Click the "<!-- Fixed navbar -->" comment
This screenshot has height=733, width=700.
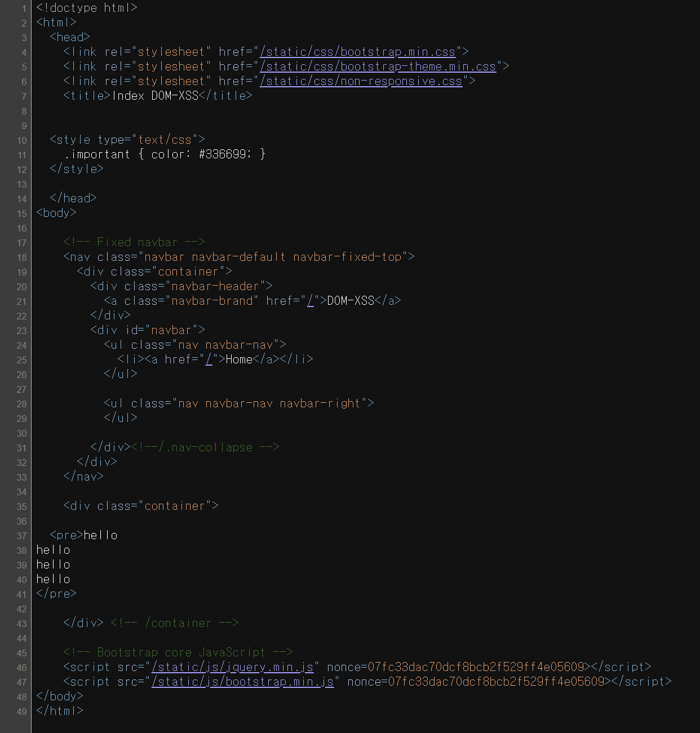(x=134, y=242)
